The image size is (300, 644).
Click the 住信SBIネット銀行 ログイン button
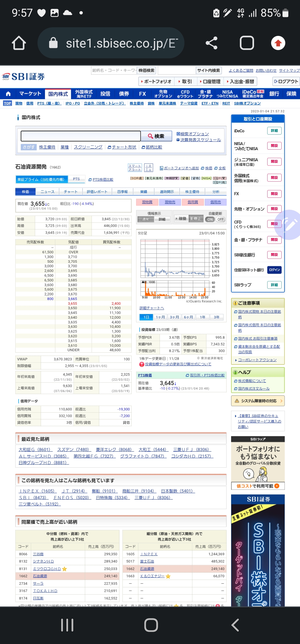274,270
